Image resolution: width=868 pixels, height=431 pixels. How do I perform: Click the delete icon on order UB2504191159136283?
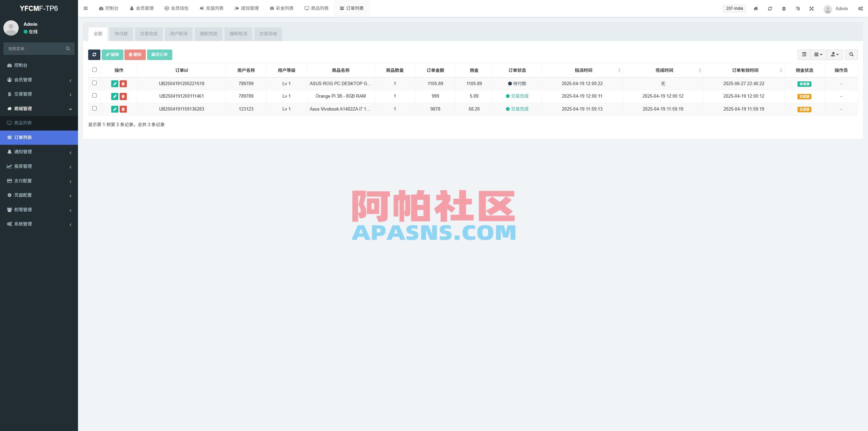tap(123, 109)
